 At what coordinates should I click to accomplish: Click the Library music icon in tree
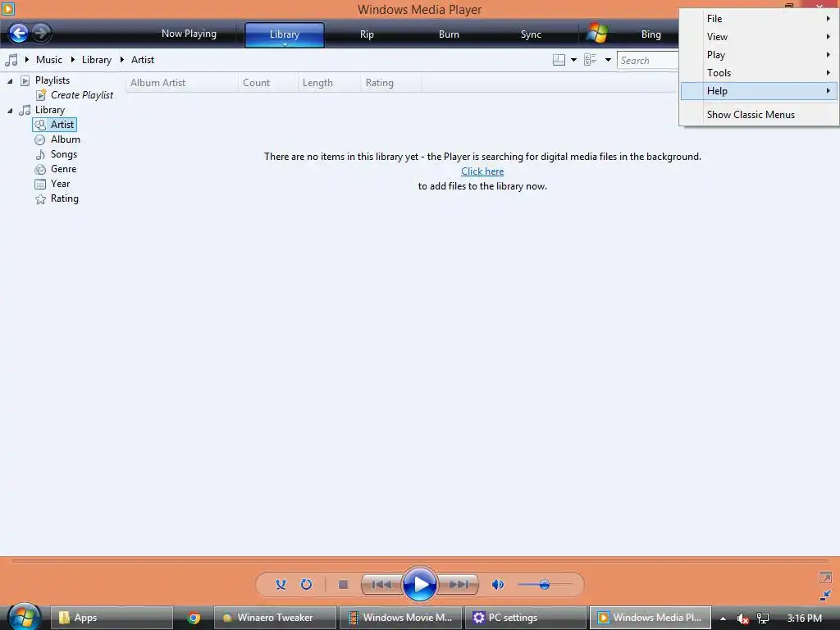(25, 111)
